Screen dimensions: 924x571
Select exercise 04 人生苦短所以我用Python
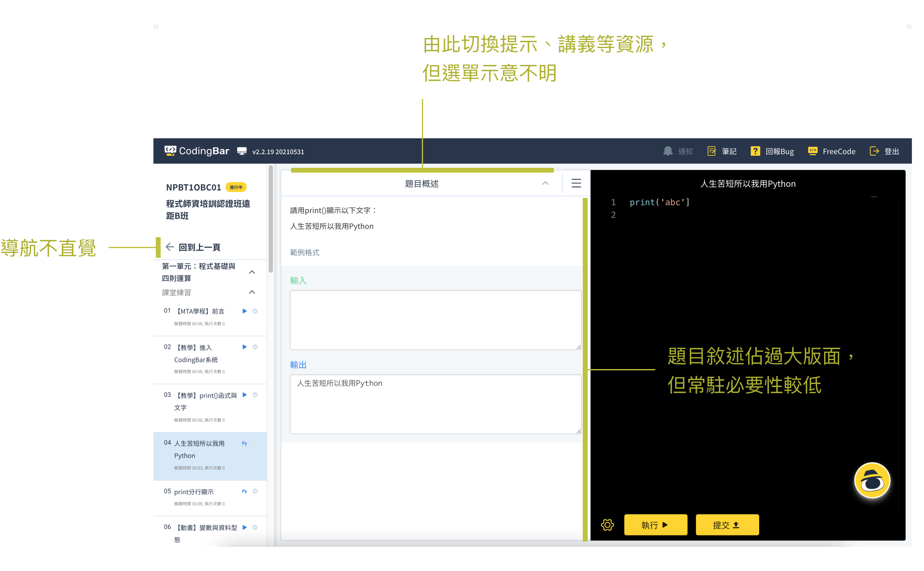210,456
